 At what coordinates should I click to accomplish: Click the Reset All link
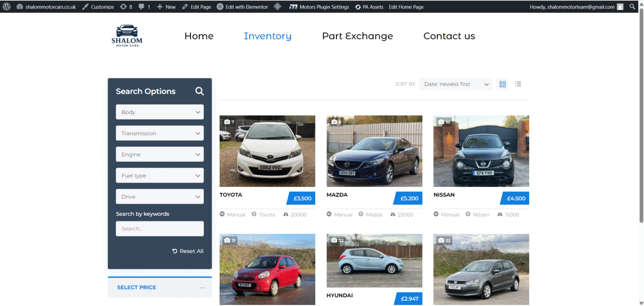click(x=188, y=251)
